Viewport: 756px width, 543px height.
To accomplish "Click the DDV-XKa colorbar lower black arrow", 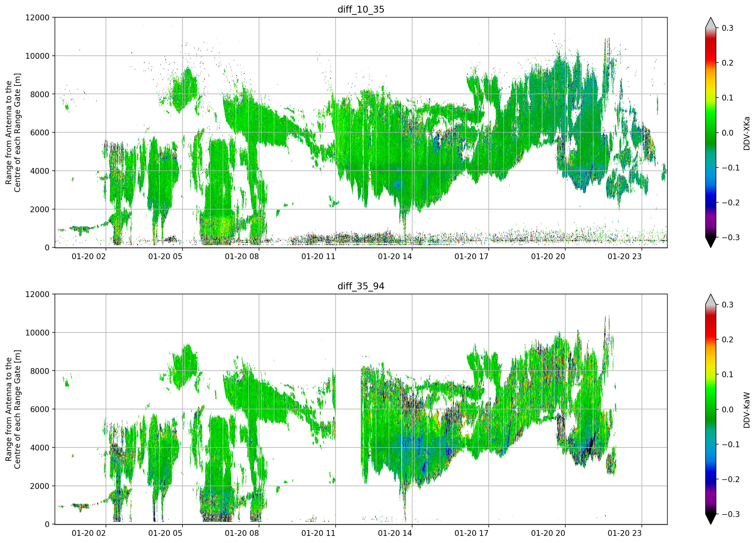I will point(711,242).
